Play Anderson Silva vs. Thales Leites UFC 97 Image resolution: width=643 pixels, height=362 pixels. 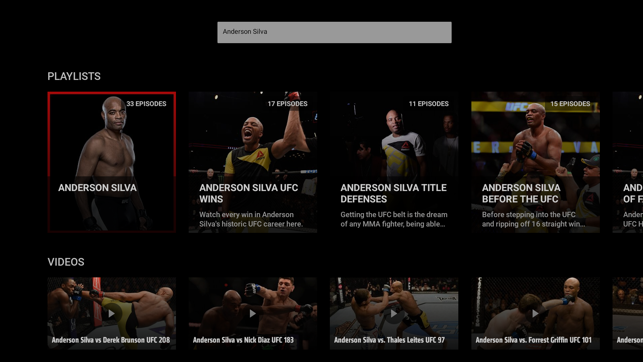coord(394,313)
